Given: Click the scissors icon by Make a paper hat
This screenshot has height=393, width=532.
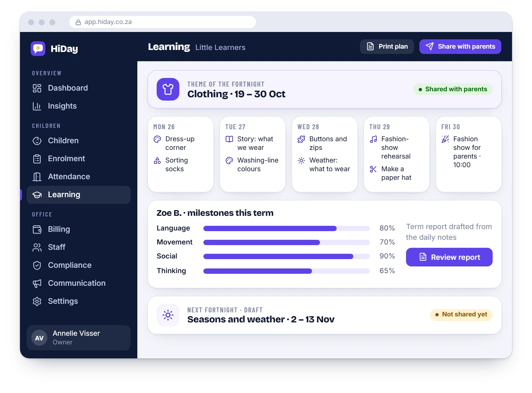Looking at the screenshot, I should (373, 169).
